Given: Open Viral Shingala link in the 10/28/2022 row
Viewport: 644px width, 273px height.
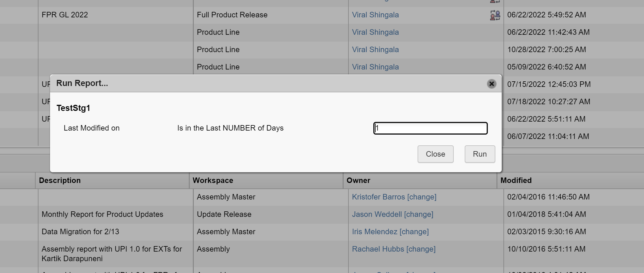Looking at the screenshot, I should (375, 50).
